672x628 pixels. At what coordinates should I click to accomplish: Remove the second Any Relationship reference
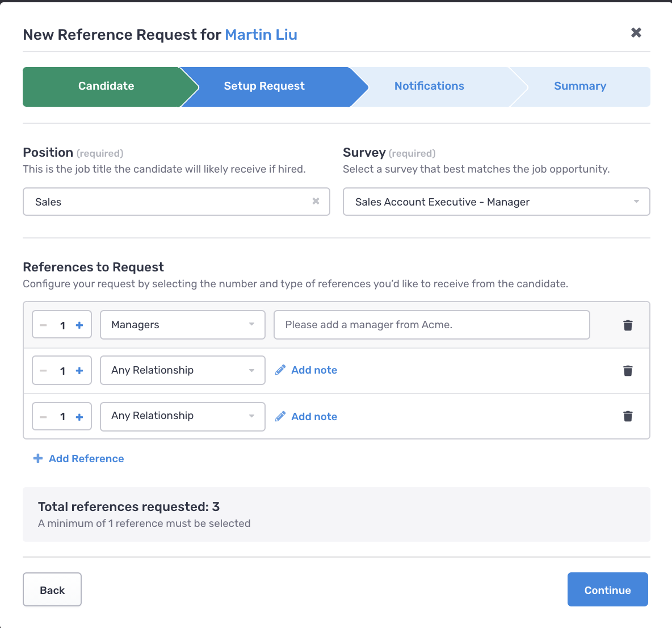(x=628, y=370)
